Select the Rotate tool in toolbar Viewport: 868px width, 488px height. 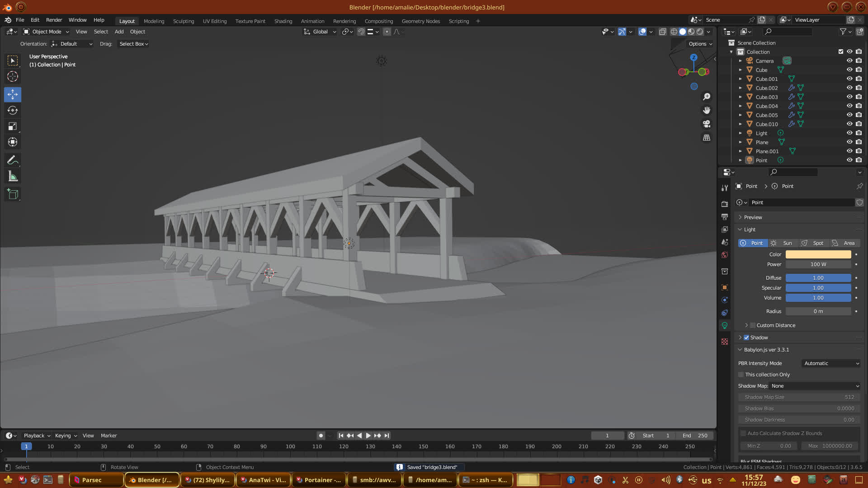(13, 110)
